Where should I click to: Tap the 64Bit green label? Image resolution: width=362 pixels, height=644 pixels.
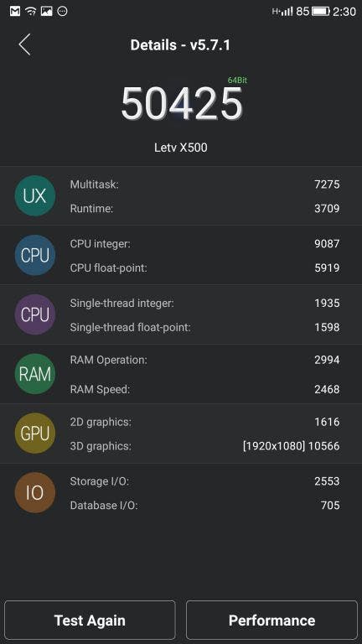click(238, 80)
